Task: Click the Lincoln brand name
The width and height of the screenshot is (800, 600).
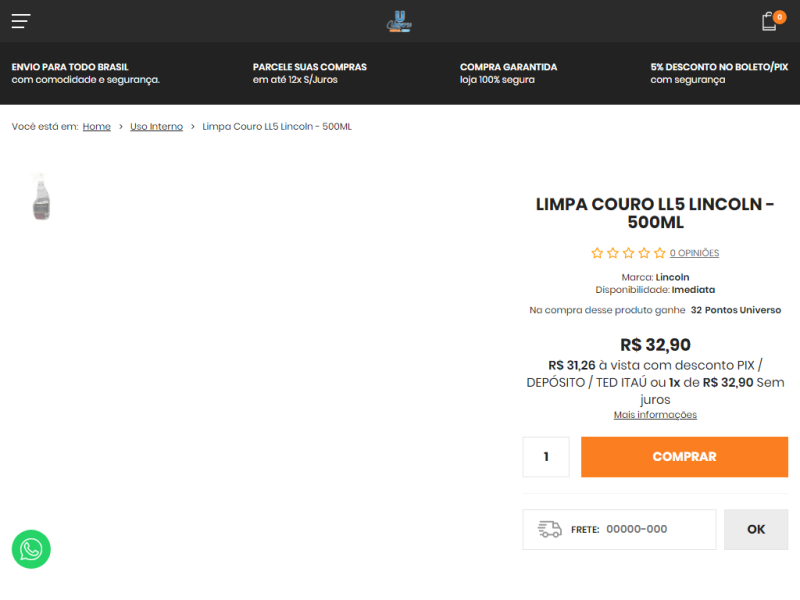Action: (672, 277)
